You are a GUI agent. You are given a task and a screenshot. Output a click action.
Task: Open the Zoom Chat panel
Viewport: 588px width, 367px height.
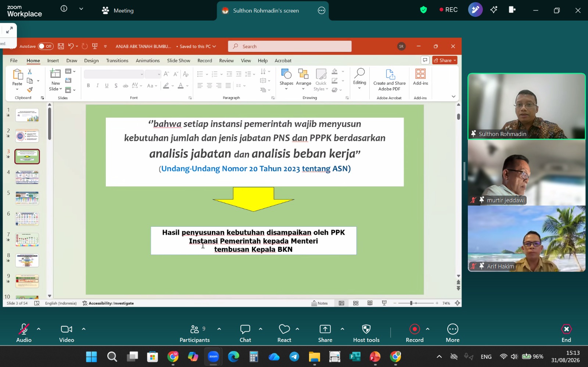click(245, 333)
